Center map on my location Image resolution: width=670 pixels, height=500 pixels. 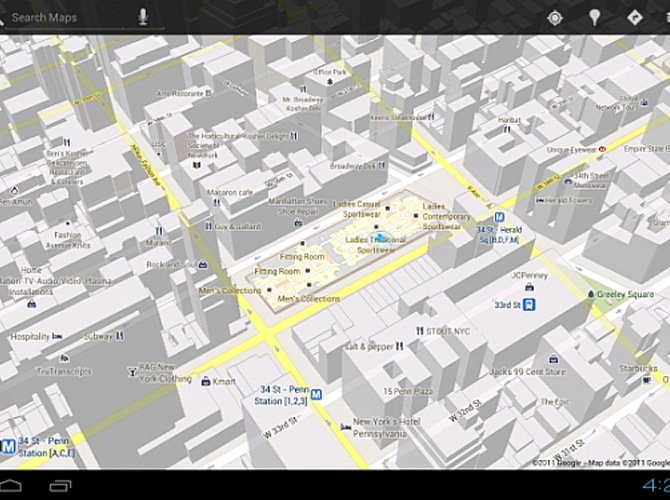(x=555, y=18)
